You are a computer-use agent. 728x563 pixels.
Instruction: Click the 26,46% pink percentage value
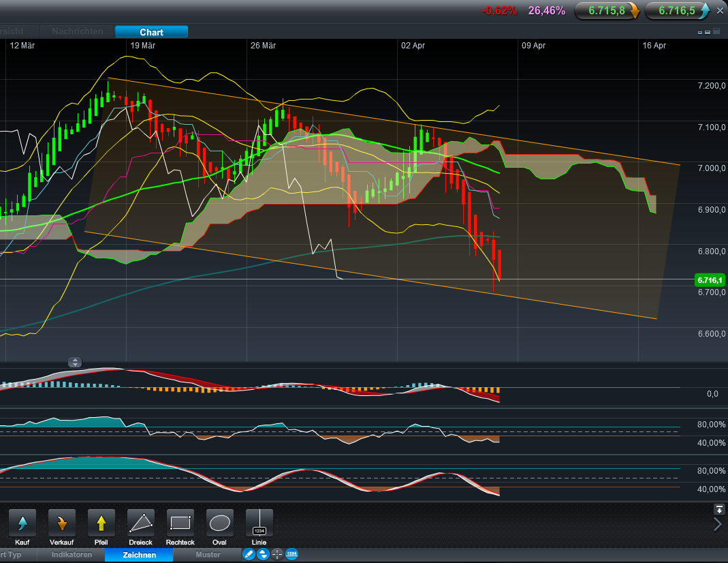point(547,11)
